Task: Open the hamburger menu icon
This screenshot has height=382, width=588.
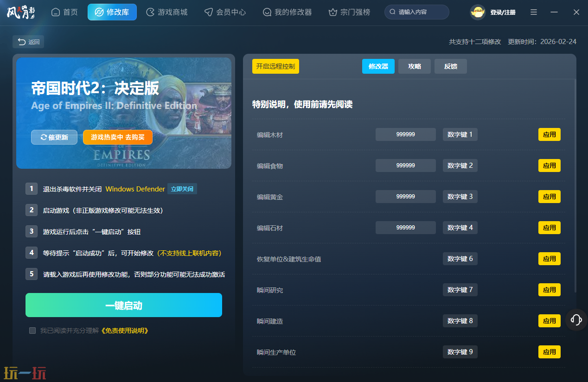Action: point(534,12)
